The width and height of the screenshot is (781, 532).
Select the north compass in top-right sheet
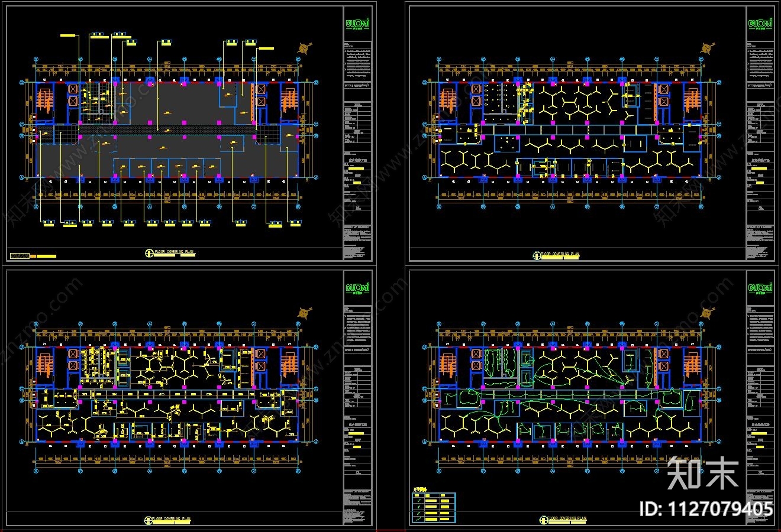point(707,48)
